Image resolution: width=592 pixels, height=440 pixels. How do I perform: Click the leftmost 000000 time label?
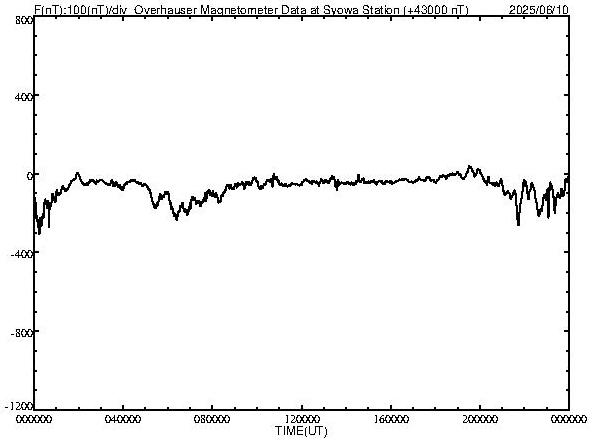click(34, 419)
